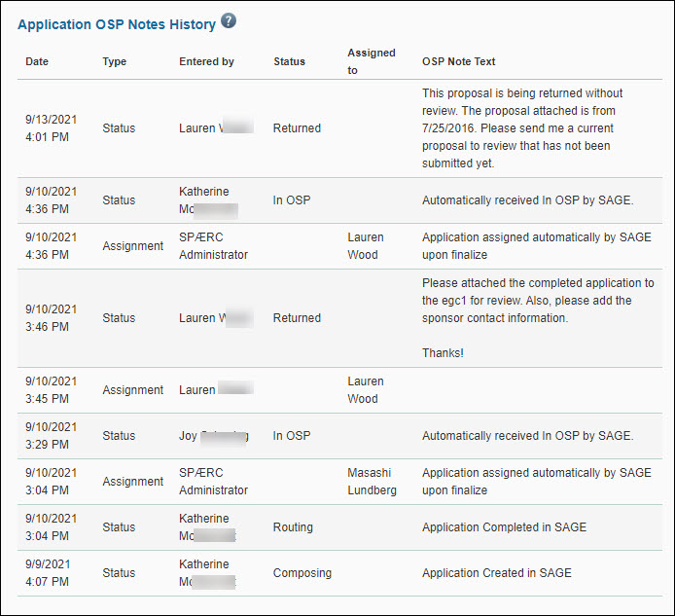The image size is (675, 616).
Task: Click the 9/10/2021 3:45 PM Assignment type cell
Action: 133,390
